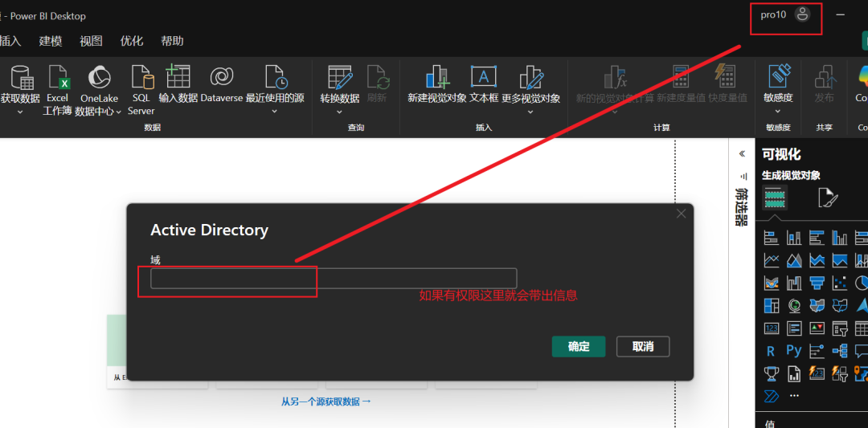Select the stacked column chart visual
Viewport: 868px width, 428px height.
click(x=794, y=238)
